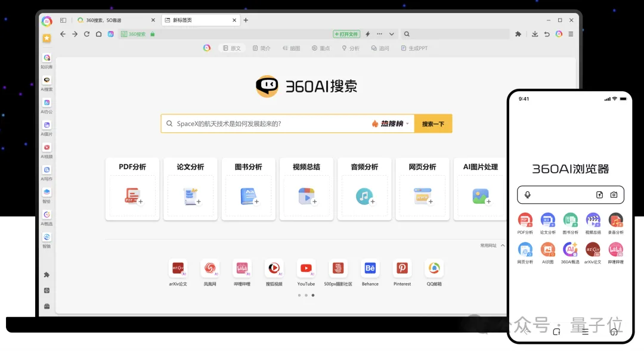Open the AI办公 sidebar tool
The height and width of the screenshot is (351, 644).
47,105
